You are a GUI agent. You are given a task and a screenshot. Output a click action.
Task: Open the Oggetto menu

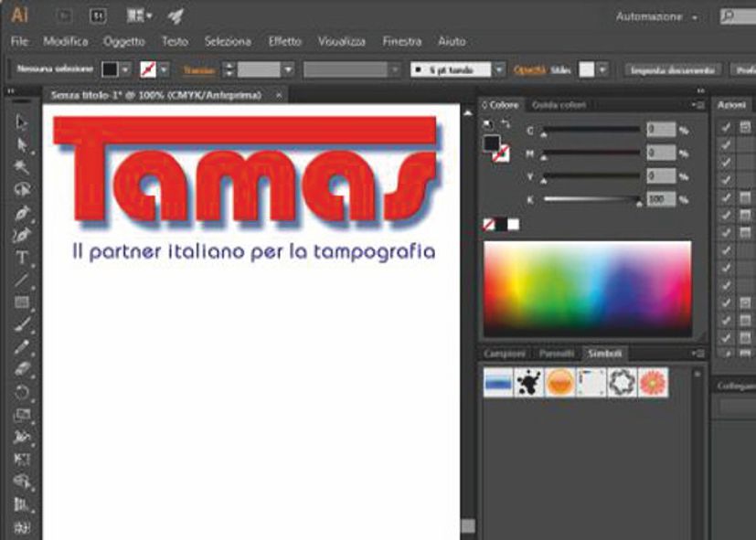124,41
